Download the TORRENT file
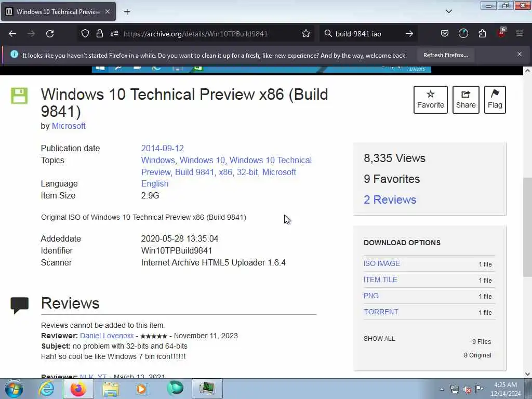This screenshot has width=532, height=399. [381, 312]
